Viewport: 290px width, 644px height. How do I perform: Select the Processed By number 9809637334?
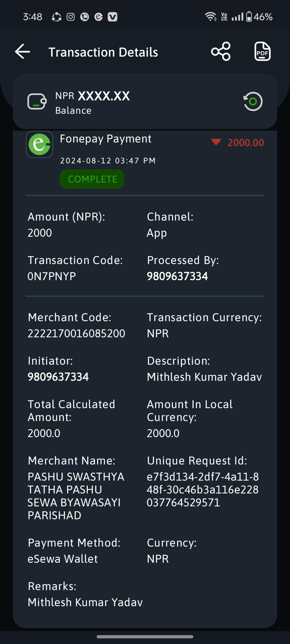pos(177,276)
